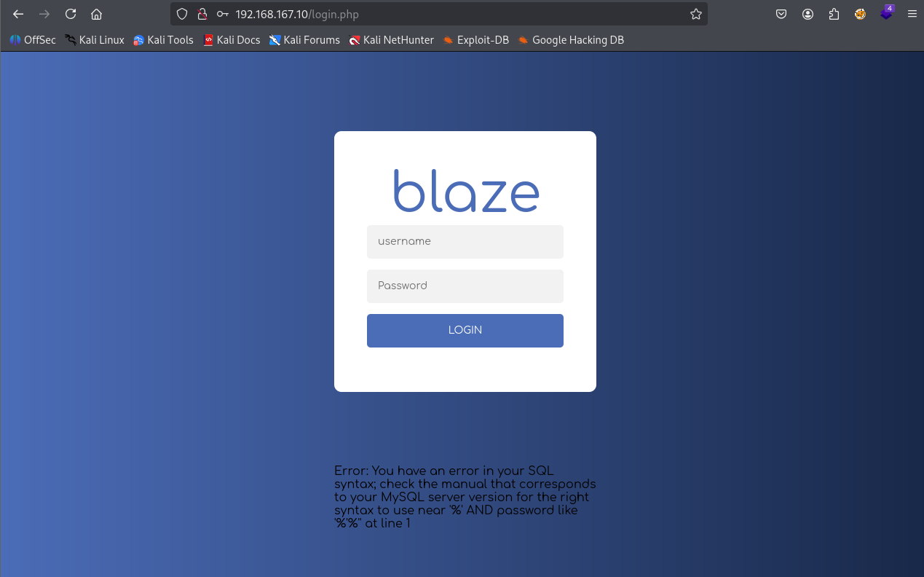This screenshot has height=577, width=924.
Task: Open the Google Hacking DB bookmark
Action: pos(571,40)
